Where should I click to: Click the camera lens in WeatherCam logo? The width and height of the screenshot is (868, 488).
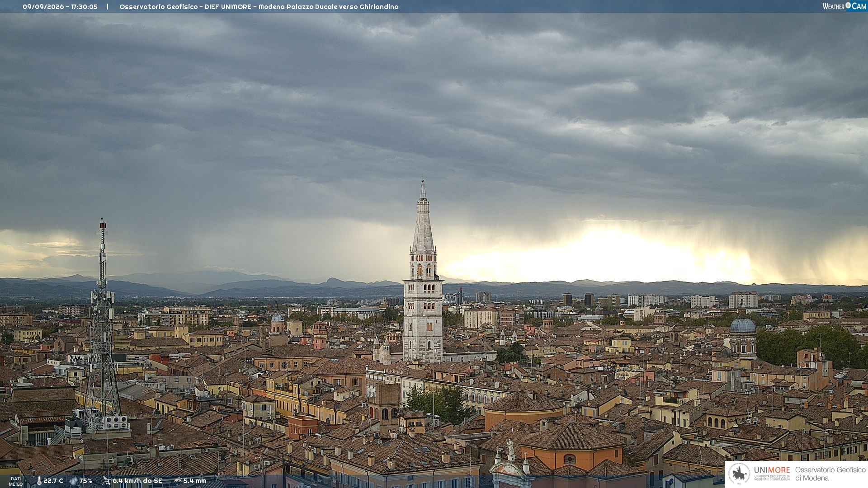(848, 5)
